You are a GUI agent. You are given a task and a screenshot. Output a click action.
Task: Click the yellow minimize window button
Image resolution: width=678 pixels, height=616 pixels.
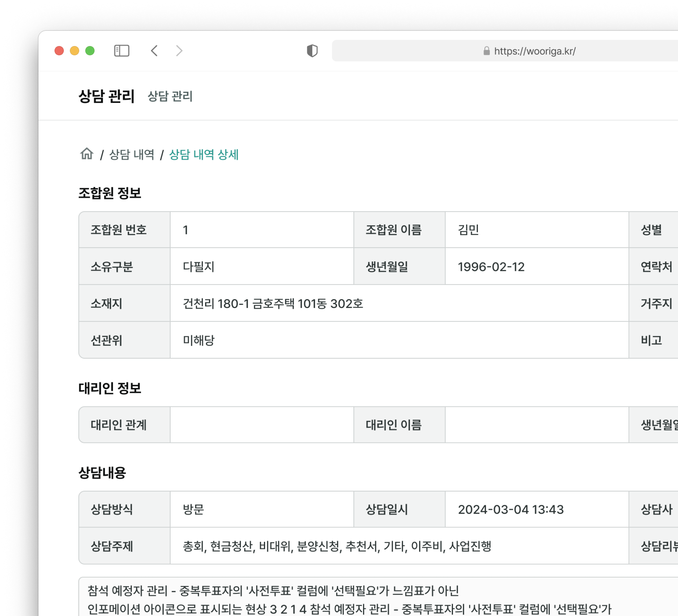(74, 51)
